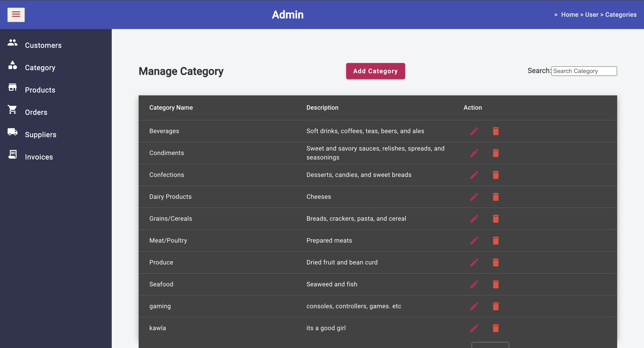Delete the Seafood category trash icon
The image size is (644, 348).
[496, 284]
